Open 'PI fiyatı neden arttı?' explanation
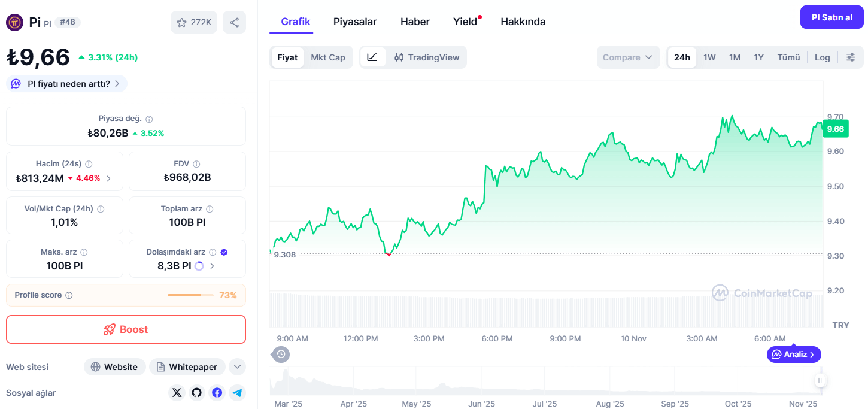This screenshot has height=409, width=868. tap(66, 84)
